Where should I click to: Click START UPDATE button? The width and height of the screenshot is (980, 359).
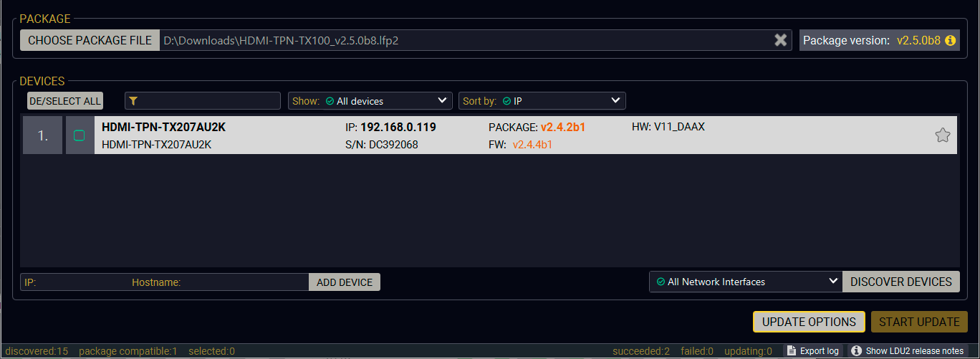click(x=919, y=322)
